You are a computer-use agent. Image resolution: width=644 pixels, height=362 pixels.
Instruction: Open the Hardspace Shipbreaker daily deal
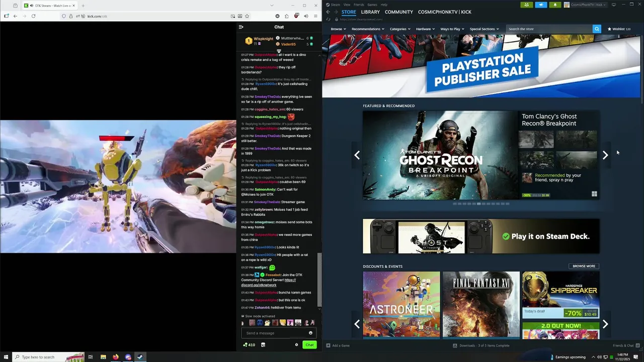tap(560, 295)
